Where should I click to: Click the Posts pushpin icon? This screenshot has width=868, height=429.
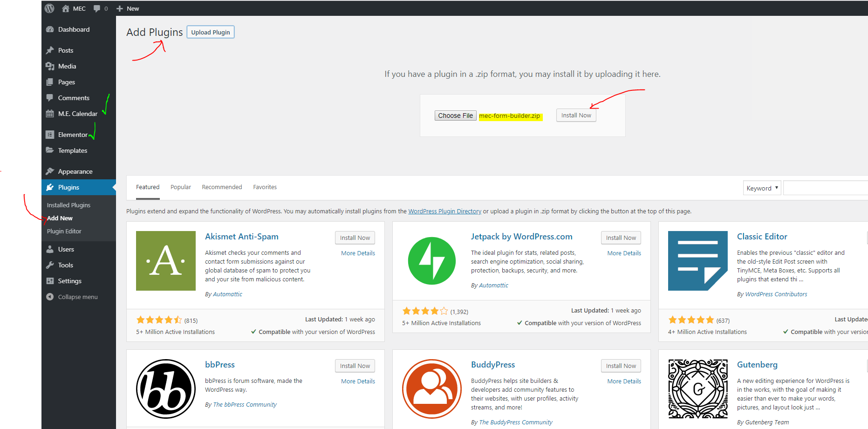(x=50, y=50)
